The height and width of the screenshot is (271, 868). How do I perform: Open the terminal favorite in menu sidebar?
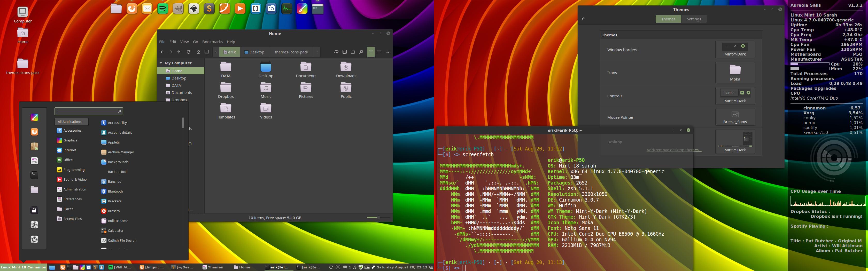click(34, 175)
